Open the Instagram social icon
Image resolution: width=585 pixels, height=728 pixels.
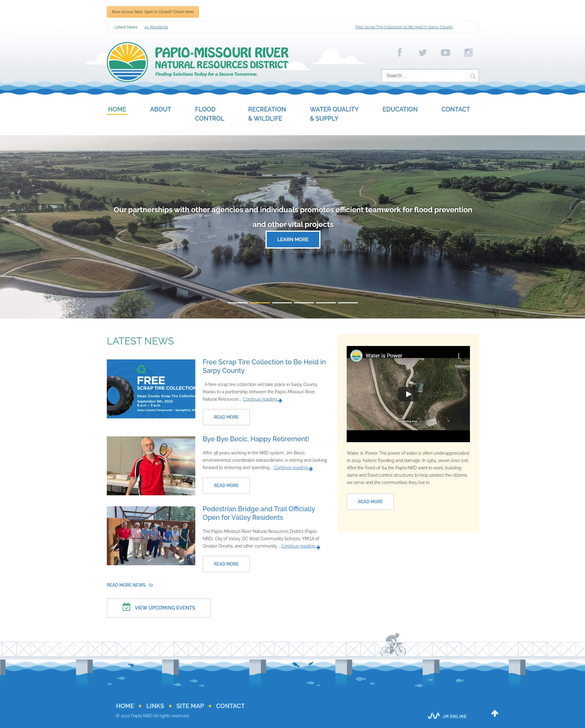click(468, 52)
